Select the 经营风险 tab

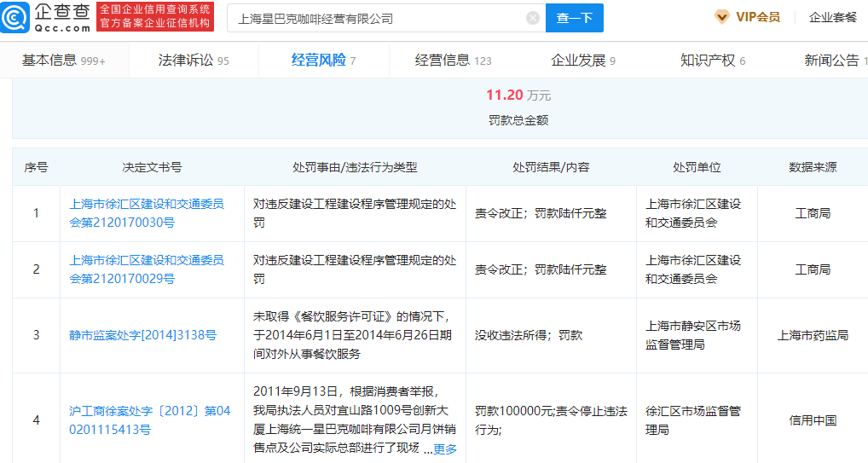coord(323,61)
